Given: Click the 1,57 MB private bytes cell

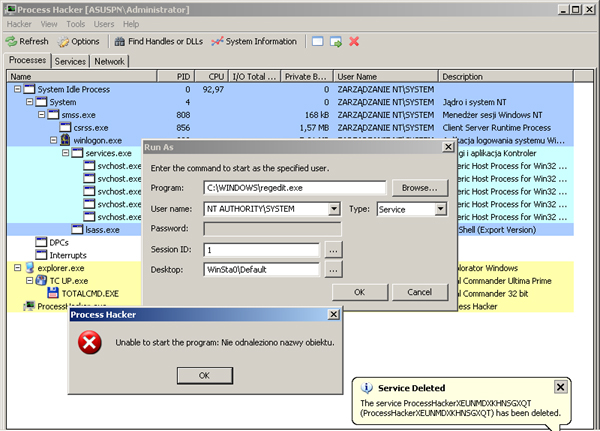Looking at the screenshot, I should coord(314,127).
